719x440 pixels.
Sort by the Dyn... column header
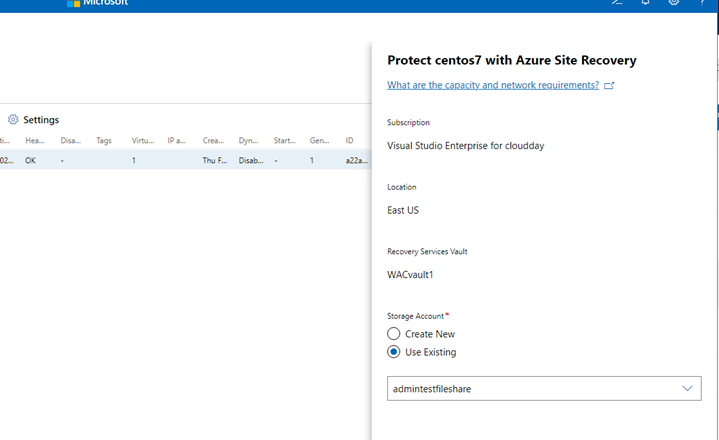click(249, 141)
